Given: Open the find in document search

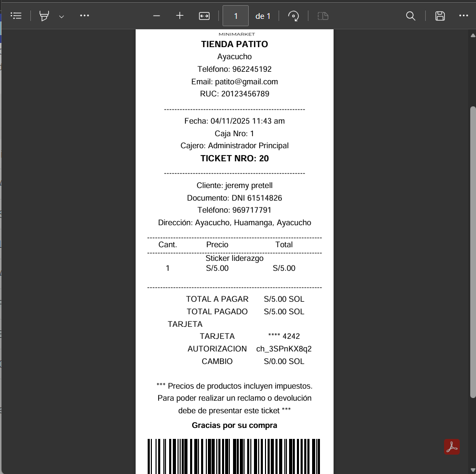Looking at the screenshot, I should (411, 16).
